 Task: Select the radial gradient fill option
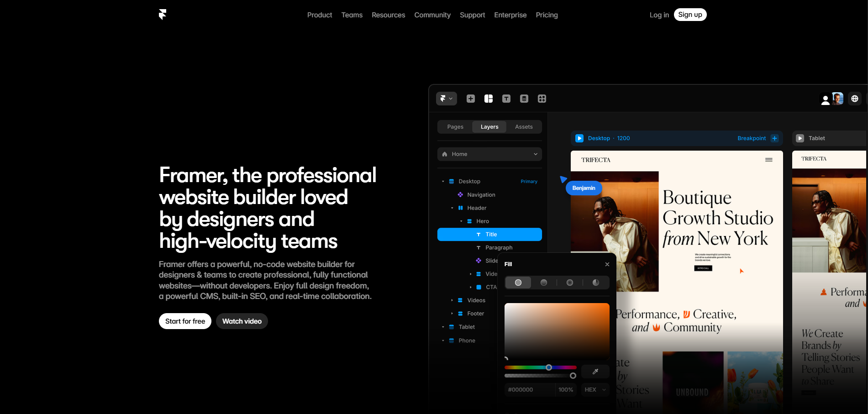click(569, 283)
